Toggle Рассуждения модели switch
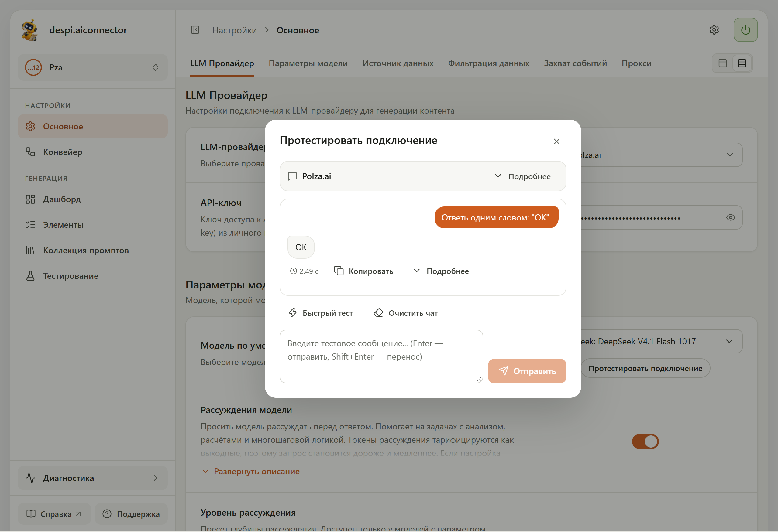The image size is (778, 532). pyautogui.click(x=645, y=442)
